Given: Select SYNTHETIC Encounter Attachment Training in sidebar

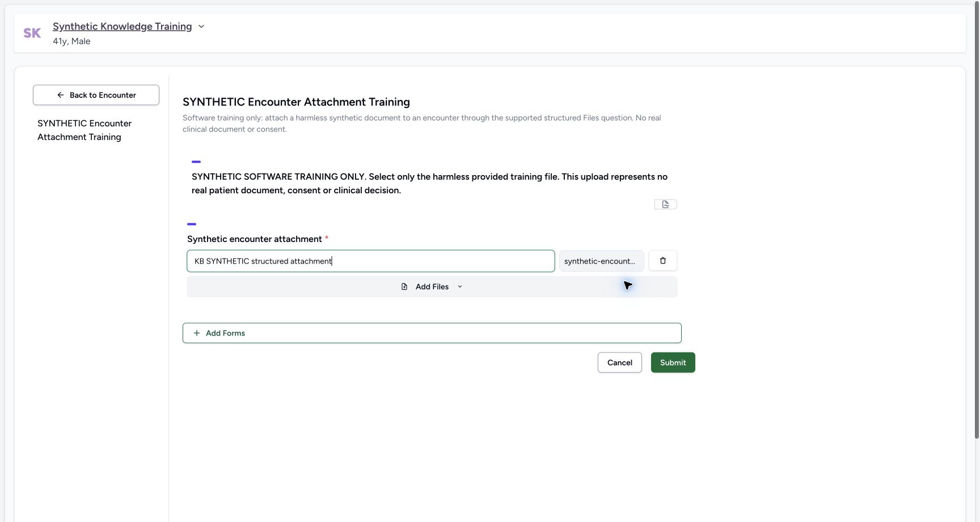Looking at the screenshot, I should (x=85, y=130).
